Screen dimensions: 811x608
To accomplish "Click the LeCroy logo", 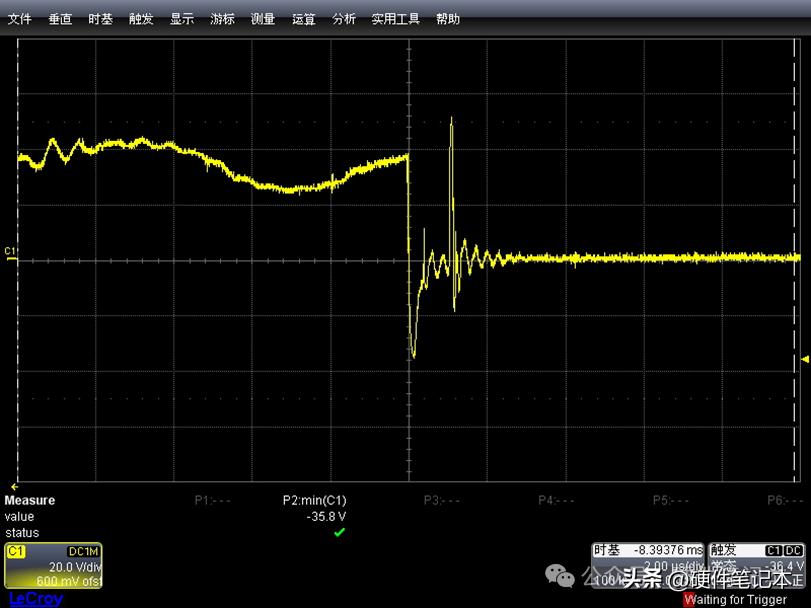I will click(x=35, y=599).
